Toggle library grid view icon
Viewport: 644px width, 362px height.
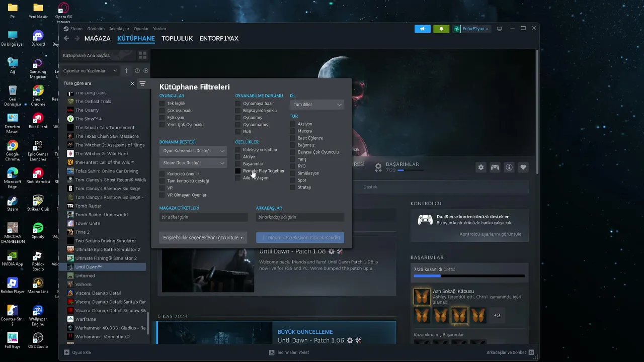(x=142, y=55)
